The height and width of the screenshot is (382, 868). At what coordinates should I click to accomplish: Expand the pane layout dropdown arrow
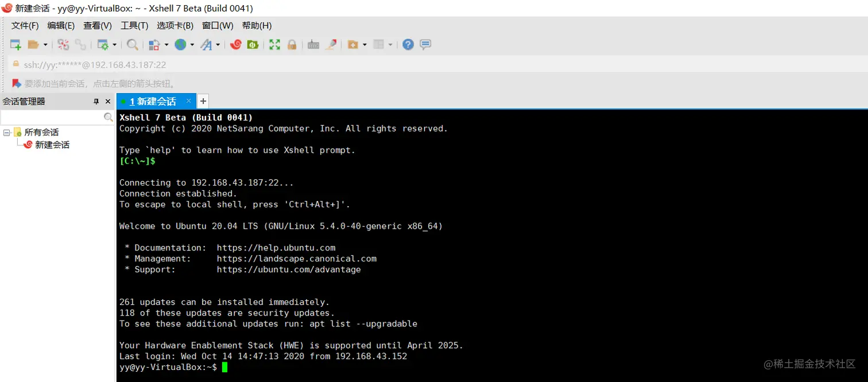pyautogui.click(x=390, y=44)
